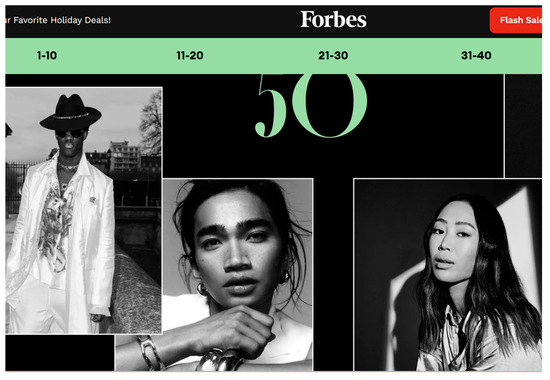Screen dimensions: 550x380
Task: Click the partially visible dark panel at right edge
Action: [x=523, y=126]
